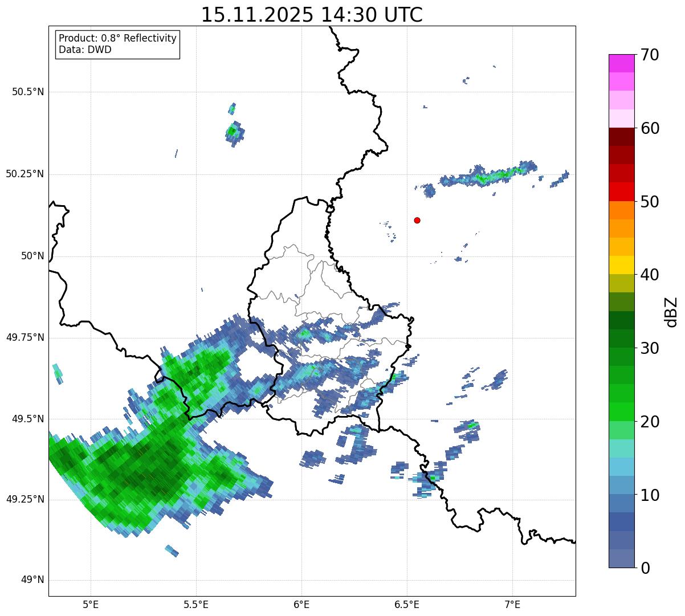Click the 6°E longitude label
This screenshot has width=685, height=616.
[x=301, y=605]
